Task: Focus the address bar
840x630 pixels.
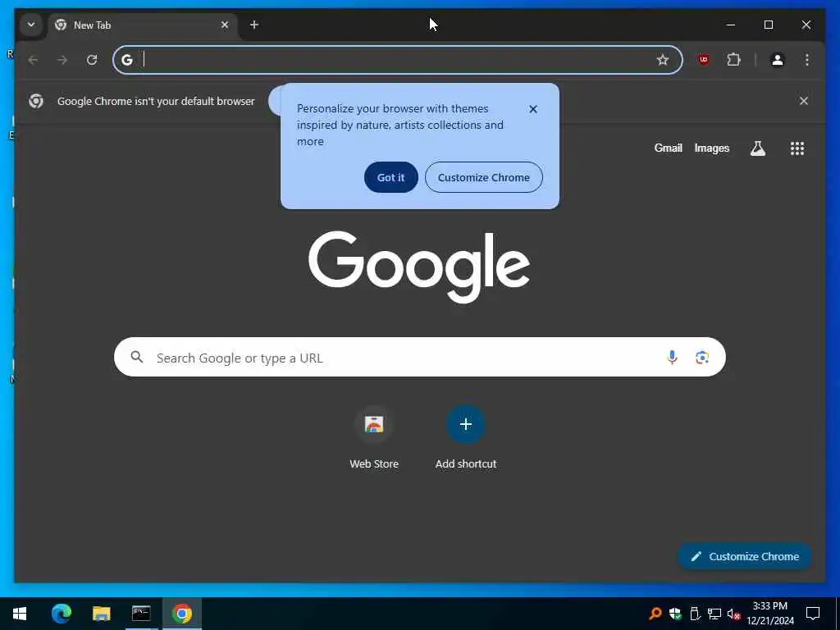Action: point(398,59)
